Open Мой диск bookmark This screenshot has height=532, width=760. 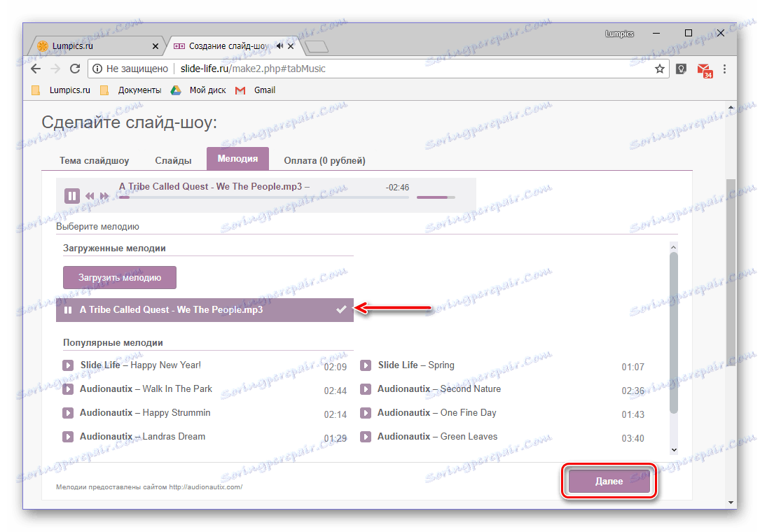click(199, 90)
